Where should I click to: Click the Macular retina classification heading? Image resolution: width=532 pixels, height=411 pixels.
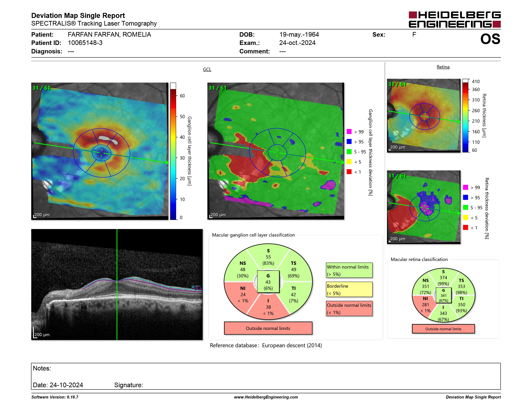coord(419,259)
